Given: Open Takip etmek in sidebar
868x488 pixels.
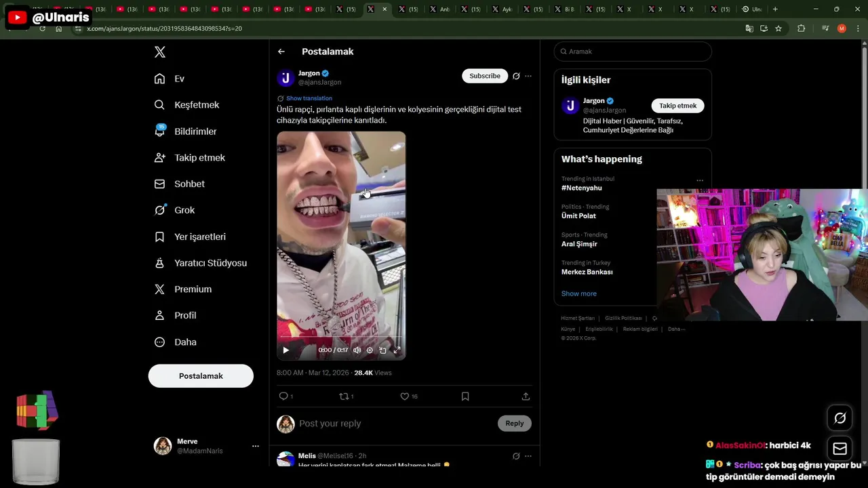Looking at the screenshot, I should 189,158.
